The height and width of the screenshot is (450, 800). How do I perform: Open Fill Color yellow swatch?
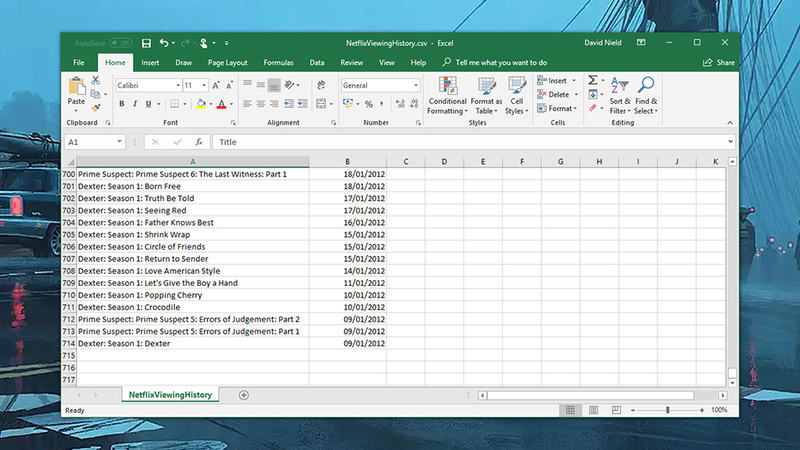[x=201, y=104]
